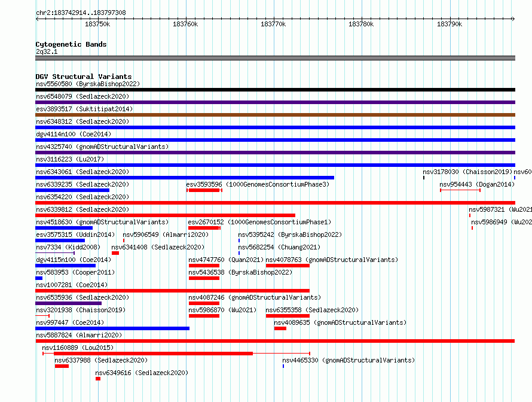This screenshot has height=402, width=532.
Task: Click nsv5986870 (Wu2021) label
Action: pos(222,310)
